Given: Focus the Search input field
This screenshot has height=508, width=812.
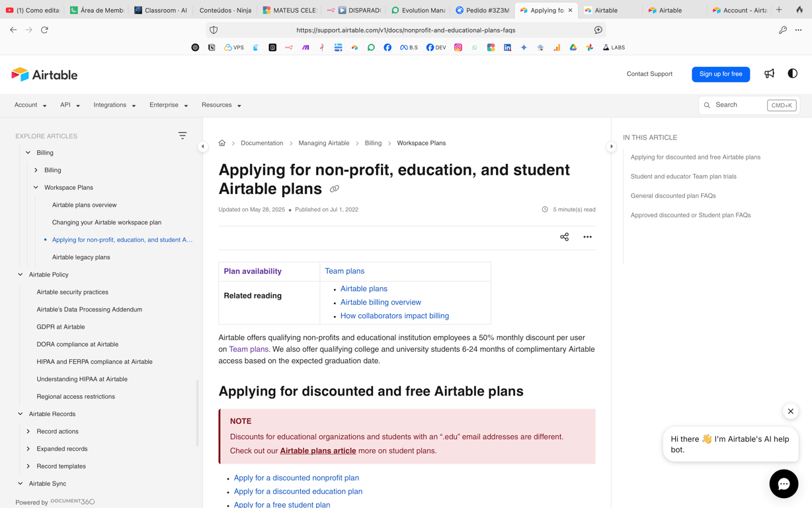Looking at the screenshot, I should pyautogui.click(x=739, y=105).
